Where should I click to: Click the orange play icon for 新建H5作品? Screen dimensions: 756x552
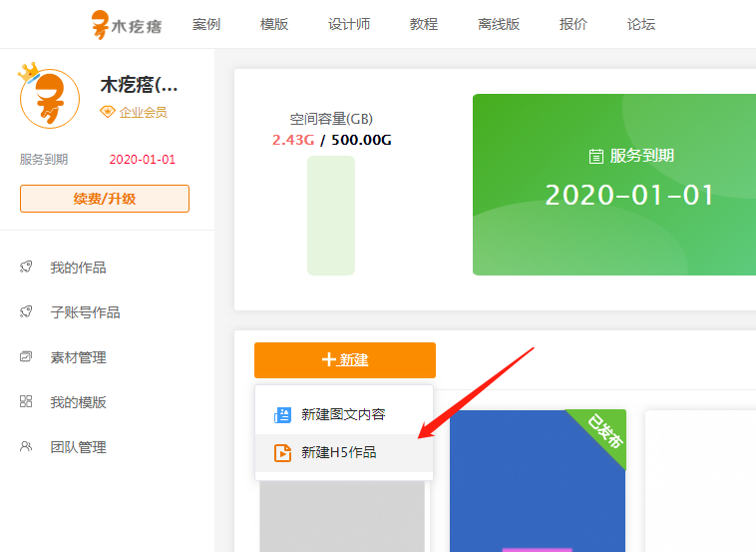pos(282,453)
